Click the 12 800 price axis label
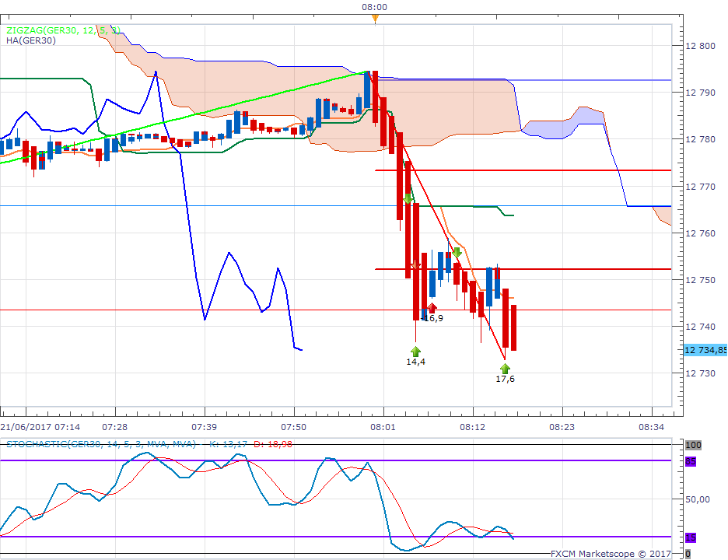728x560 pixels. coord(701,46)
